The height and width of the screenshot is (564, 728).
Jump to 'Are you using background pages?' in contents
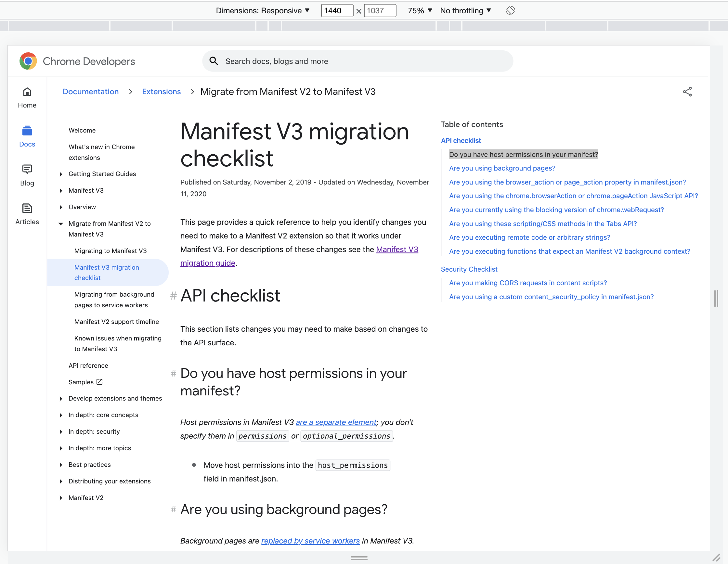pos(502,168)
